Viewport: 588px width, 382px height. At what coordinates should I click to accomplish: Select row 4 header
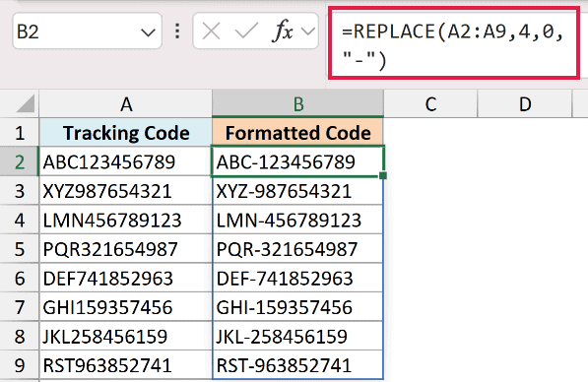click(x=20, y=220)
